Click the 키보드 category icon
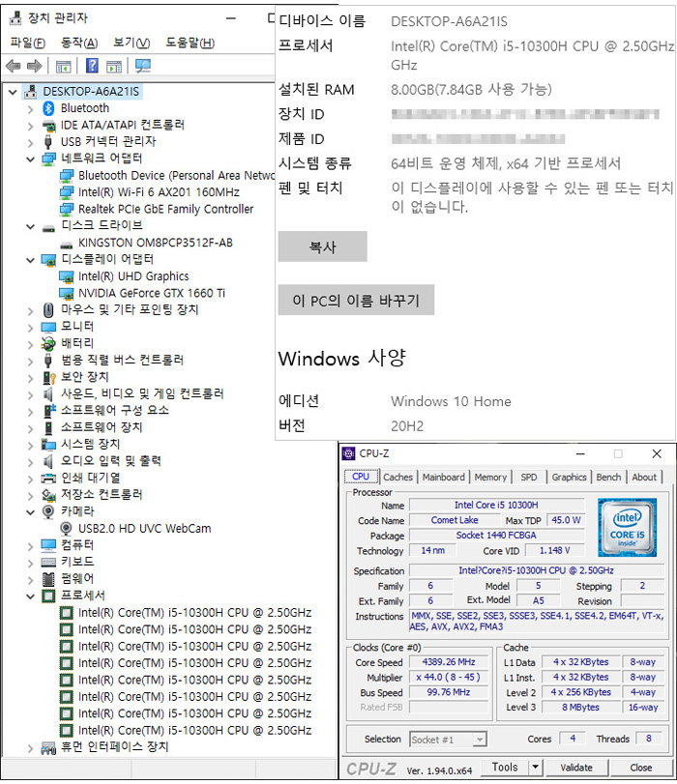Image resolution: width=677 pixels, height=784 pixels. [48, 563]
